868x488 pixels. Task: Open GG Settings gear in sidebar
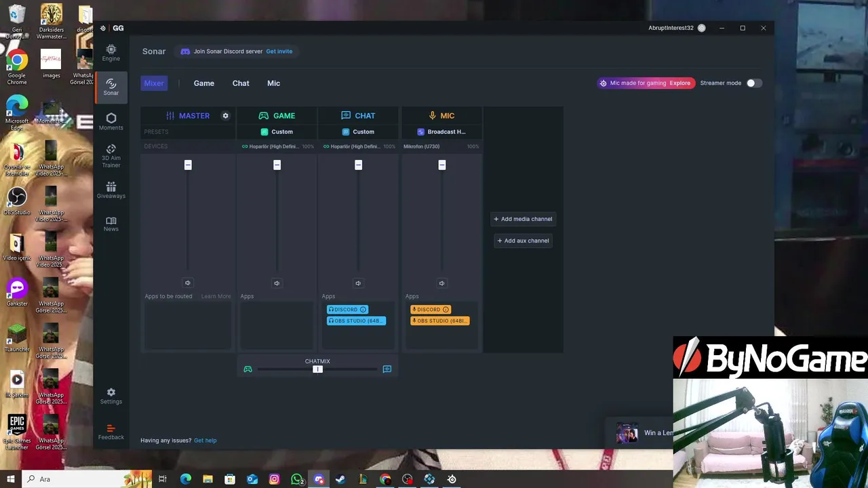pyautogui.click(x=111, y=396)
